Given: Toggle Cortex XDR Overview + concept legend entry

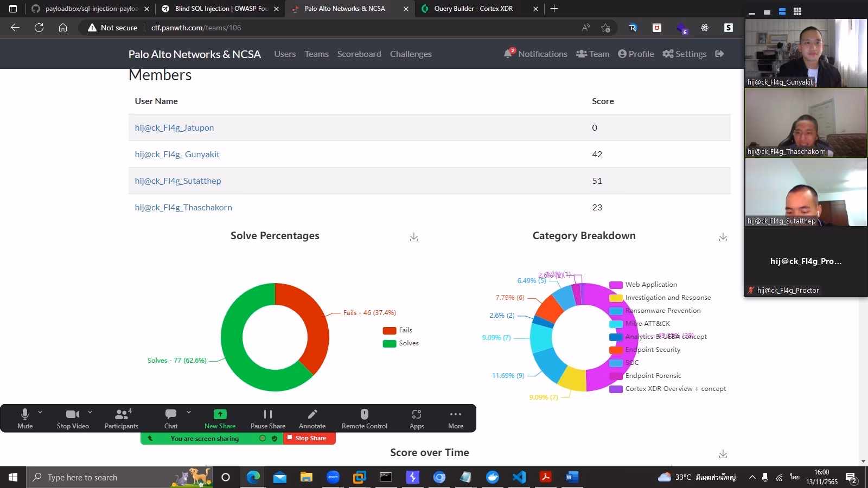Looking at the screenshot, I should [x=668, y=389].
